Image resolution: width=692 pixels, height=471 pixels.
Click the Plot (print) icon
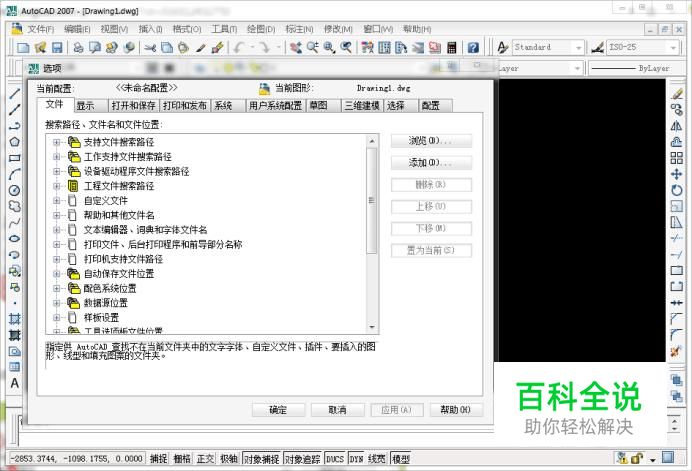79,47
